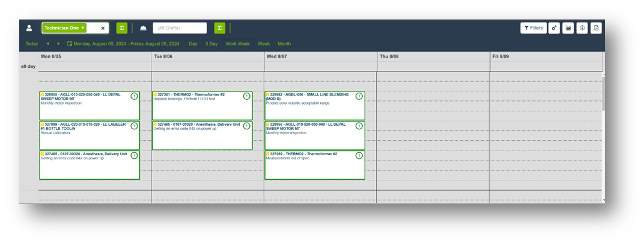Image resolution: width=644 pixels, height=243 pixels.
Task: Click the alert icon on work order 326982
Action: coord(359,96)
